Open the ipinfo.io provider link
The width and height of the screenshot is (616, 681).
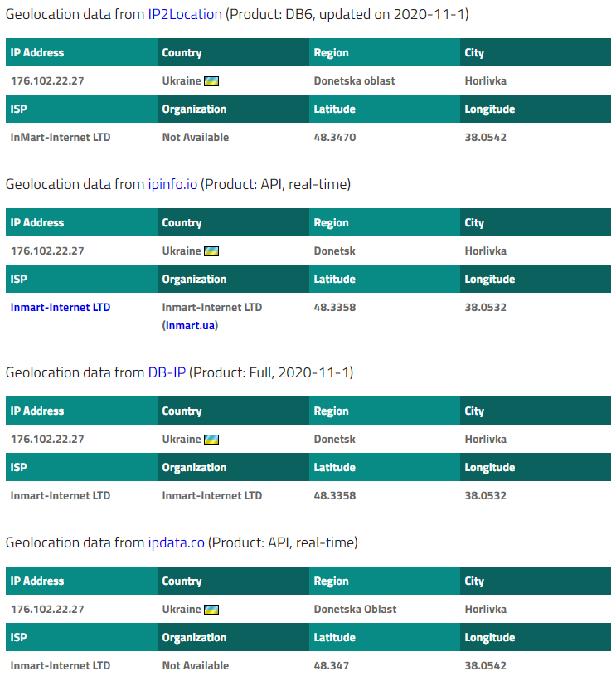(x=172, y=184)
